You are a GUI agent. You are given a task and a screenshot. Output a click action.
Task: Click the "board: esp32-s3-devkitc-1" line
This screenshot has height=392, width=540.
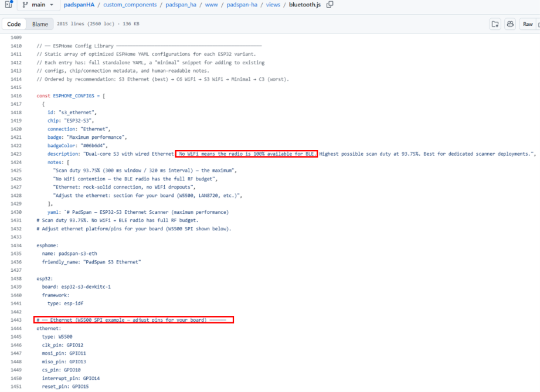coord(76,287)
